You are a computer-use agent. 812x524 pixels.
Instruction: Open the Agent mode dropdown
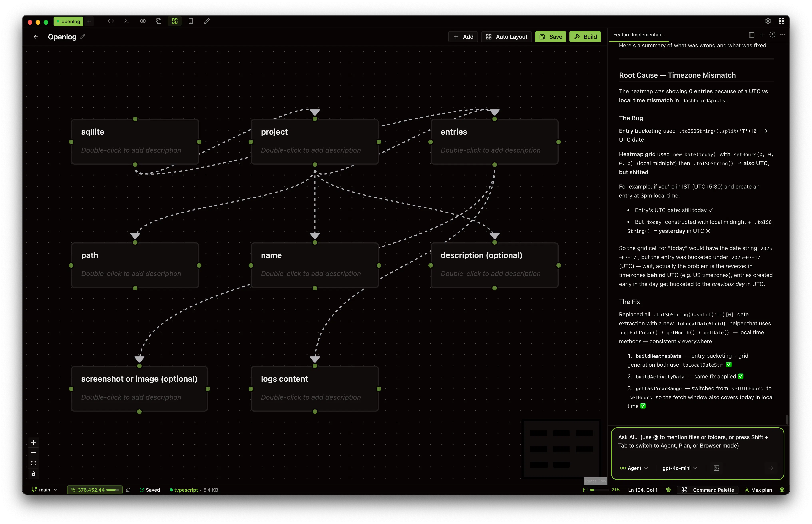(x=634, y=468)
